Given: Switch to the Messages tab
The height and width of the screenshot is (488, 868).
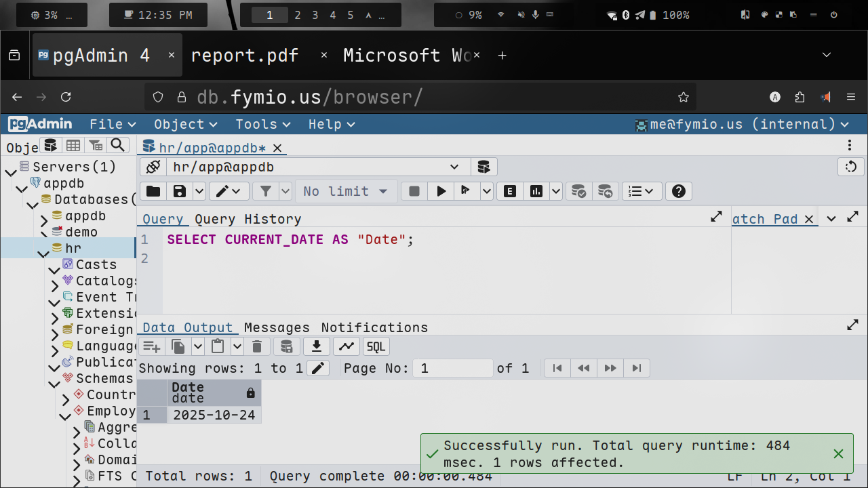Looking at the screenshot, I should pyautogui.click(x=277, y=328).
